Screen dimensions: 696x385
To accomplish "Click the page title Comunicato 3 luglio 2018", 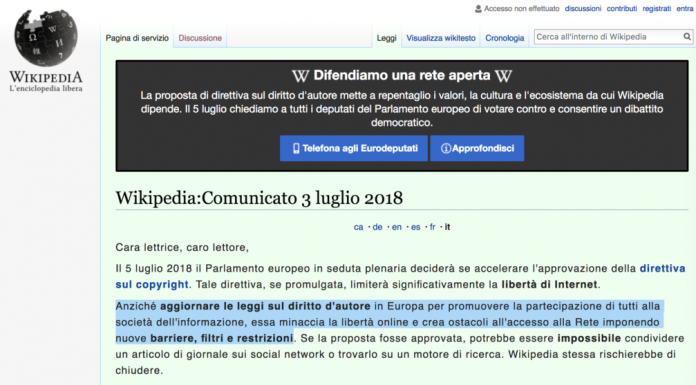I will tap(259, 198).
